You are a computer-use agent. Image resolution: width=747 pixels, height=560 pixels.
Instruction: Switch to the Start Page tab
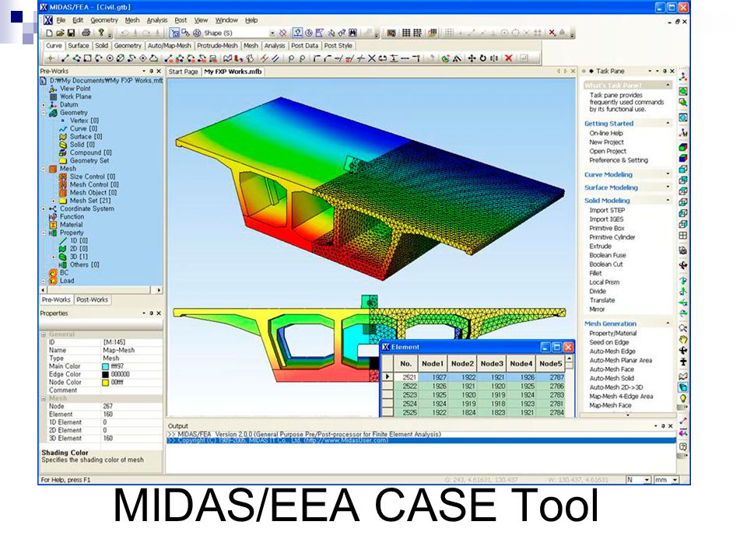coord(183,72)
